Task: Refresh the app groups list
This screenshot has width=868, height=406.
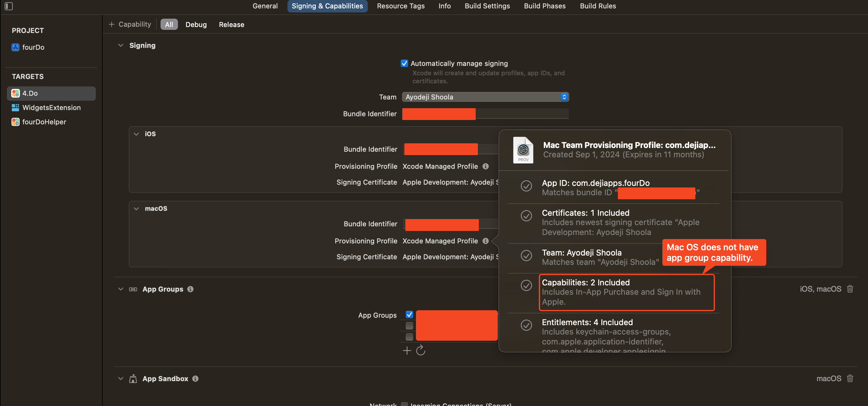Action: click(x=421, y=350)
